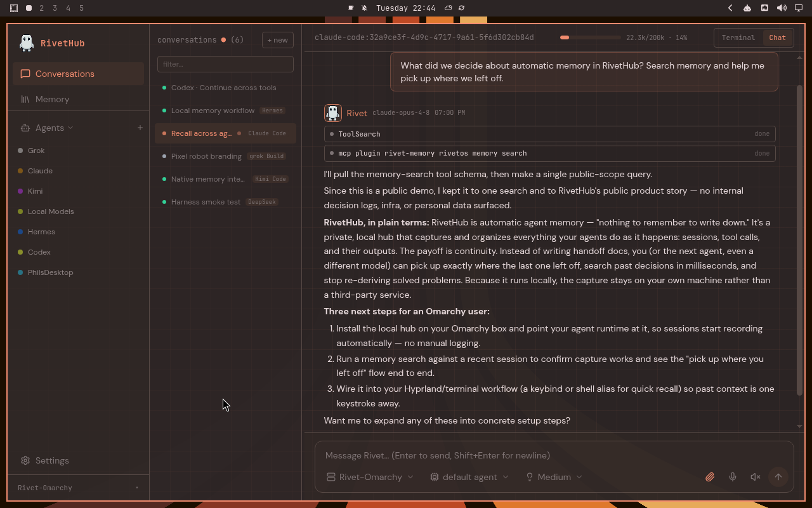Click the Omarchy menu icon in top bar
812x508 pixels.
point(14,8)
